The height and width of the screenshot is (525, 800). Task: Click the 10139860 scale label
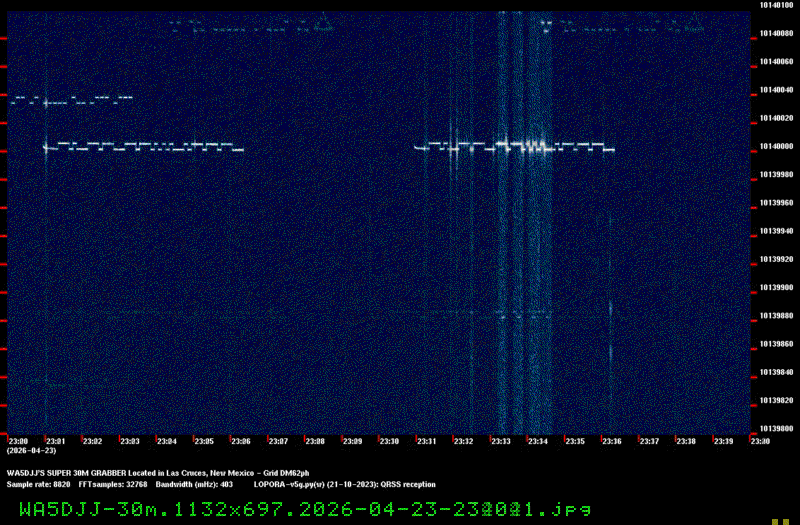click(777, 344)
